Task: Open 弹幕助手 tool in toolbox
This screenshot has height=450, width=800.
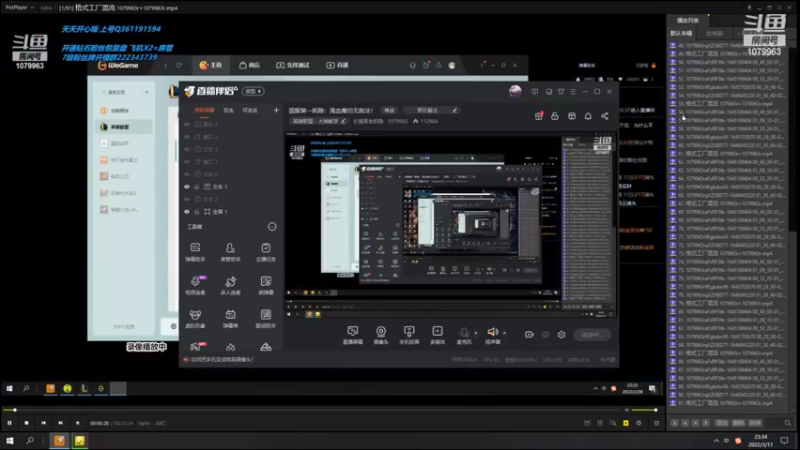Action: pyautogui.click(x=195, y=252)
